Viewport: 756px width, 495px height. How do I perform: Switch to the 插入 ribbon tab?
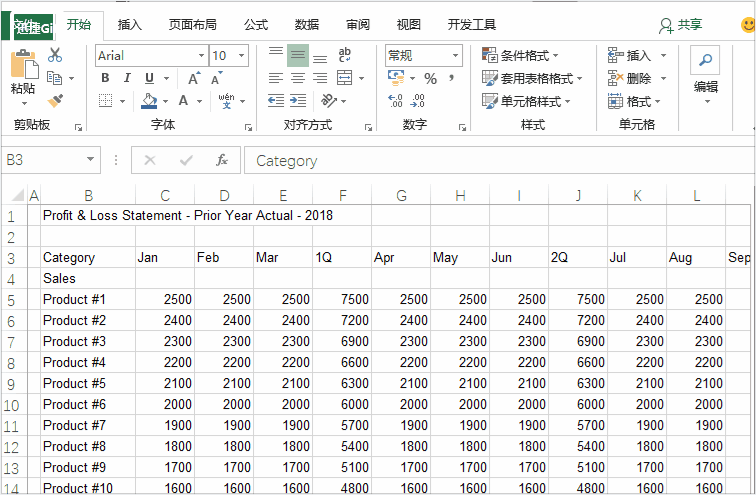click(130, 25)
